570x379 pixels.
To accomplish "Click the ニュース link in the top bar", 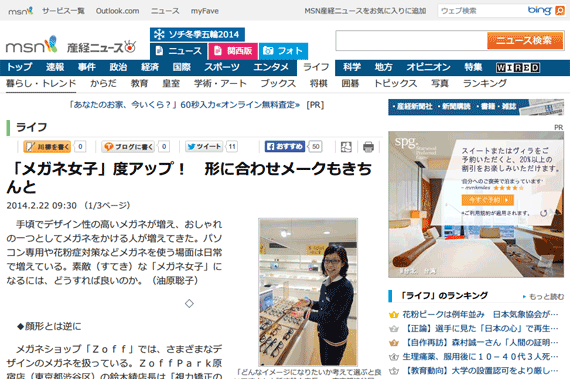I will coord(165,11).
